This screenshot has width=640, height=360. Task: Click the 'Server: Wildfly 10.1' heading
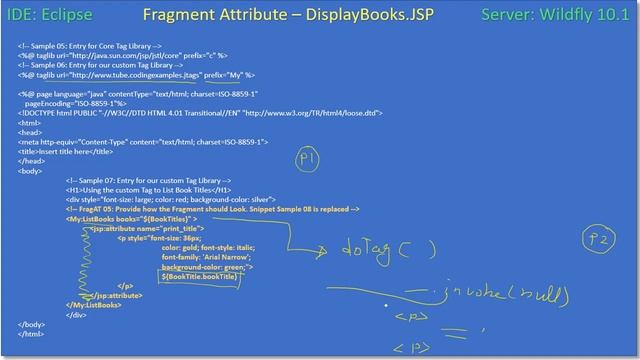(555, 15)
